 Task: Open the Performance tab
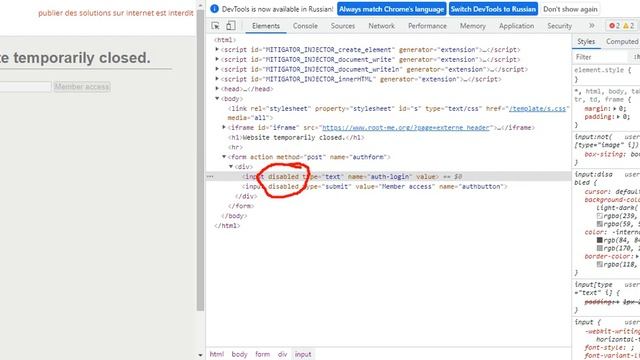pyautogui.click(x=427, y=26)
